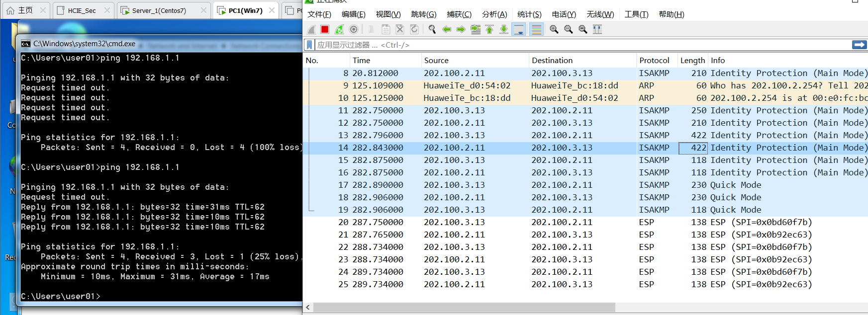Reset packet text to normal size
868x315 pixels.
tap(583, 29)
